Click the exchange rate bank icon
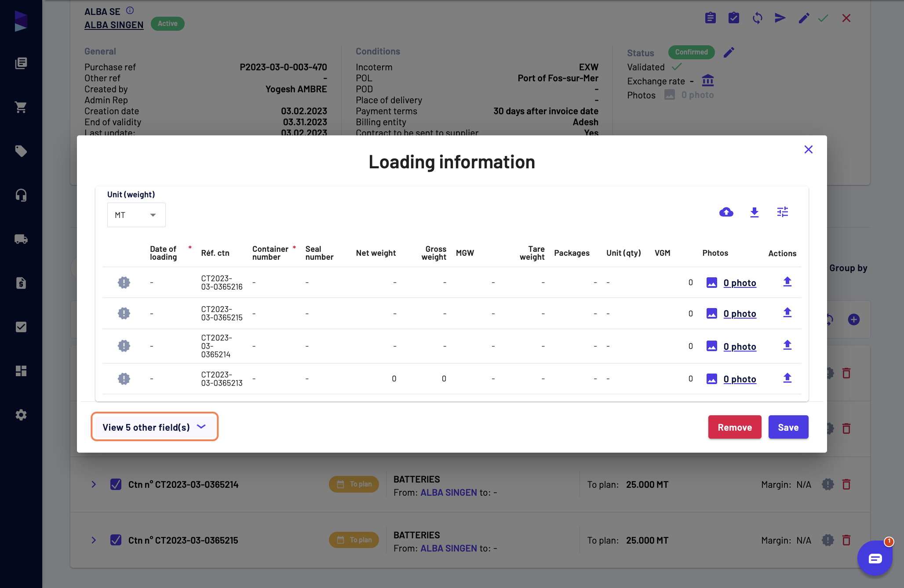This screenshot has width=904, height=588. [x=708, y=81]
